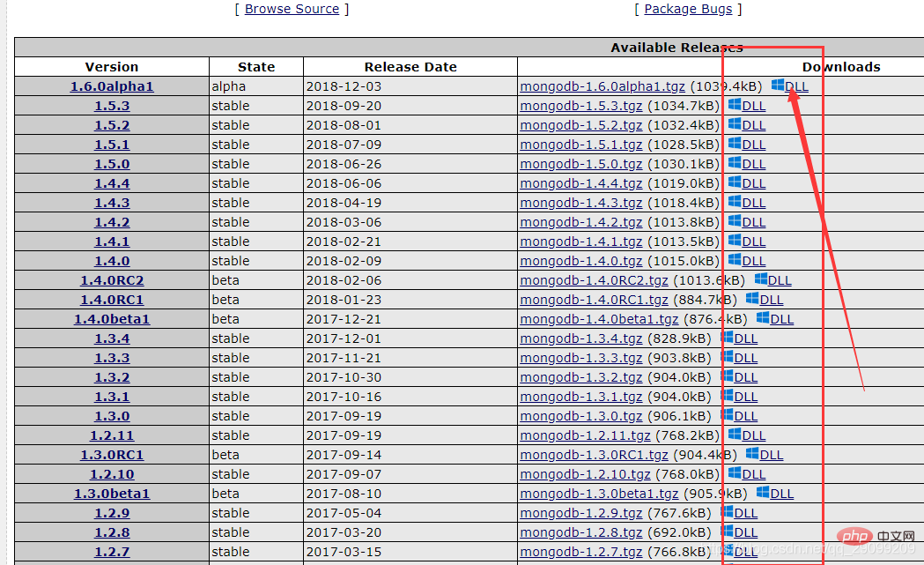The width and height of the screenshot is (924, 565).
Task: Click the Windows icon in the 1.6.0alpha1 row
Action: [778, 85]
